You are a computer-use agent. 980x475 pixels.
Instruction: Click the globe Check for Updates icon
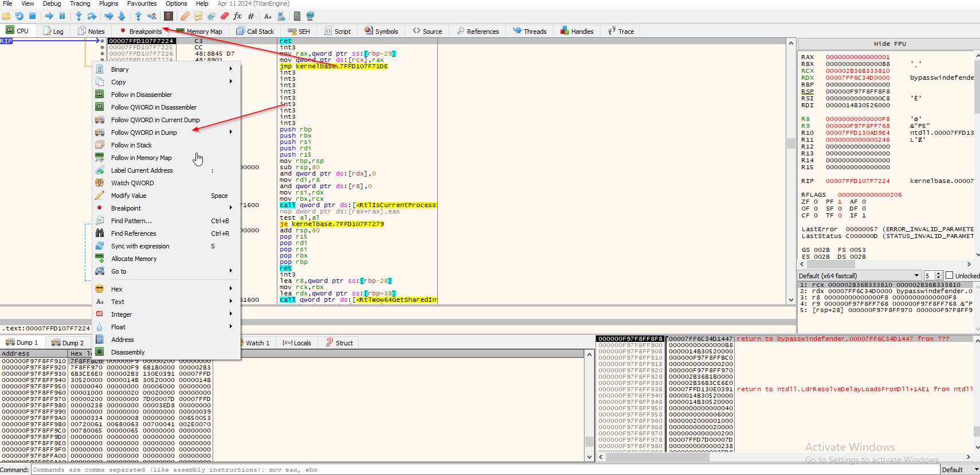pos(311,16)
